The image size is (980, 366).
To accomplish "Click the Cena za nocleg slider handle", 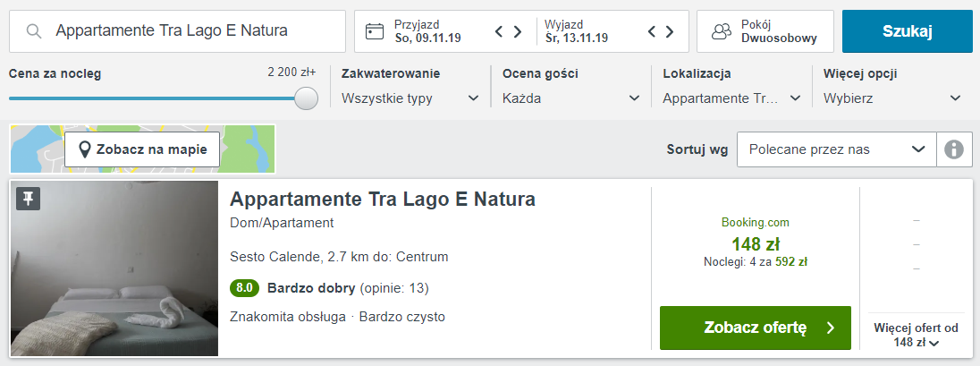I will 306,98.
